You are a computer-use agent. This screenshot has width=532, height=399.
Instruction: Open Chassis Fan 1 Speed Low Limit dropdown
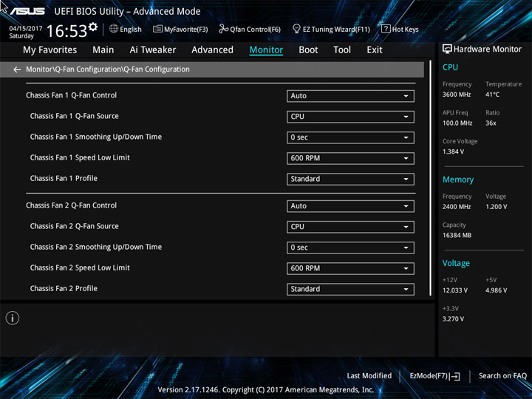pyautogui.click(x=350, y=158)
